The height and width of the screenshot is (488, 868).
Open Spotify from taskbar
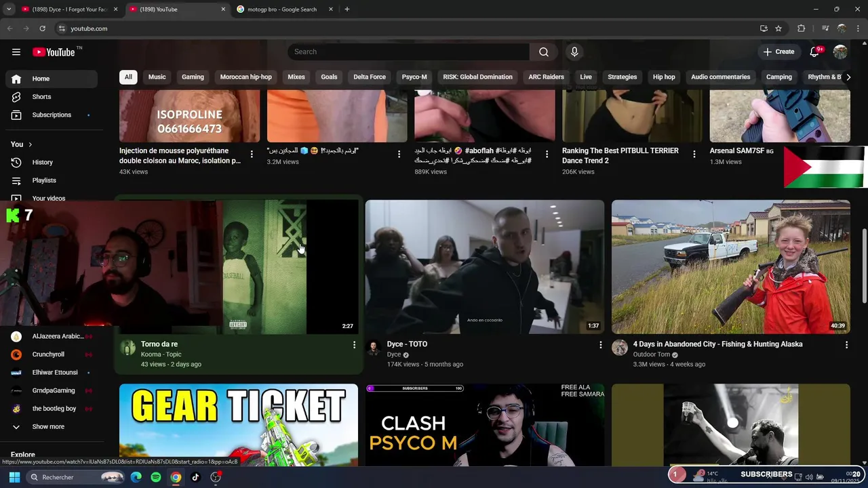[156, 477]
